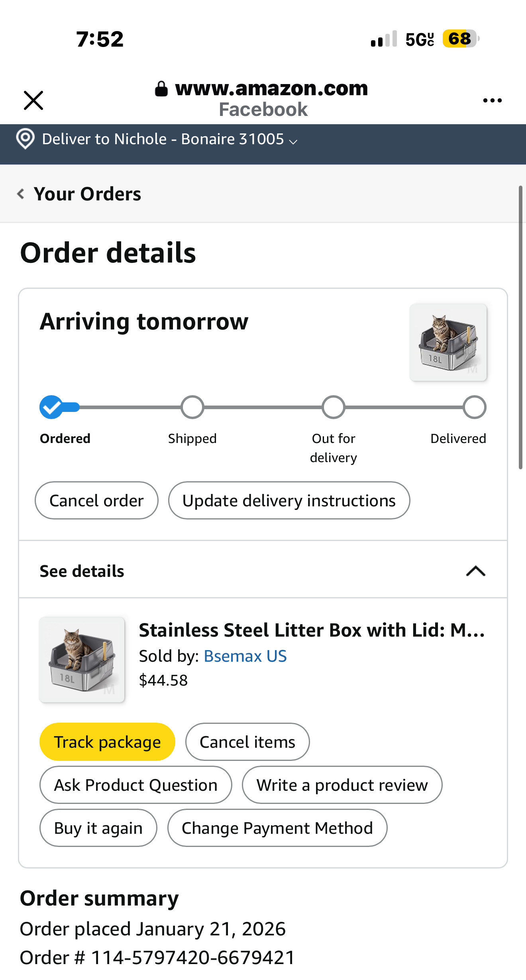526x980 pixels.
Task: Tap Write a product review
Action: [342, 785]
